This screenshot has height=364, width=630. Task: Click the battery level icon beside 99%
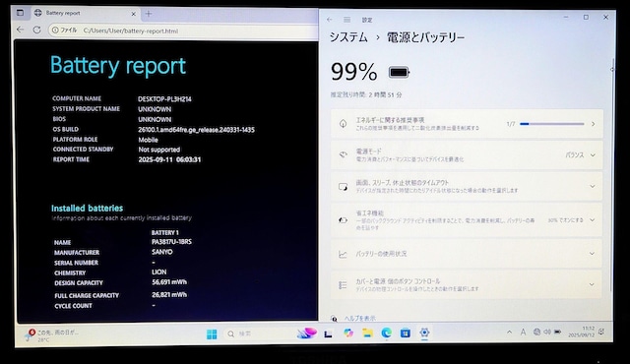tap(399, 72)
